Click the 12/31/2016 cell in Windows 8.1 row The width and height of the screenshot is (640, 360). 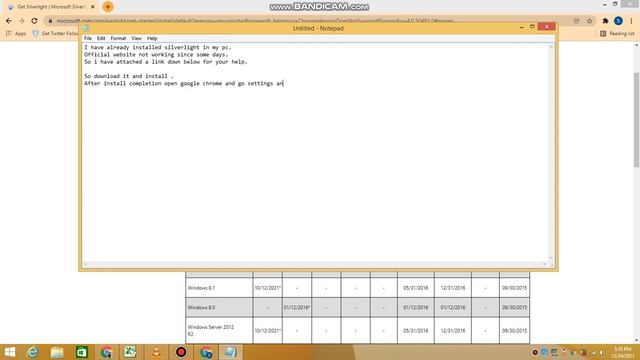(453, 288)
